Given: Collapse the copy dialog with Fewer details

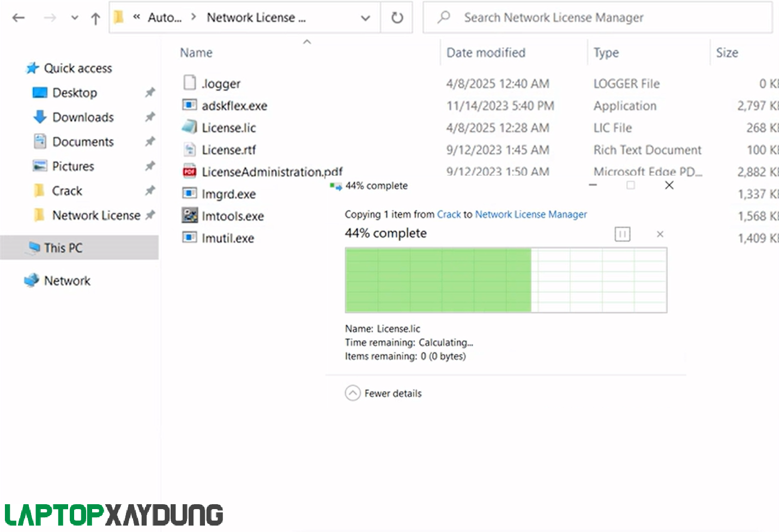Looking at the screenshot, I should (383, 393).
